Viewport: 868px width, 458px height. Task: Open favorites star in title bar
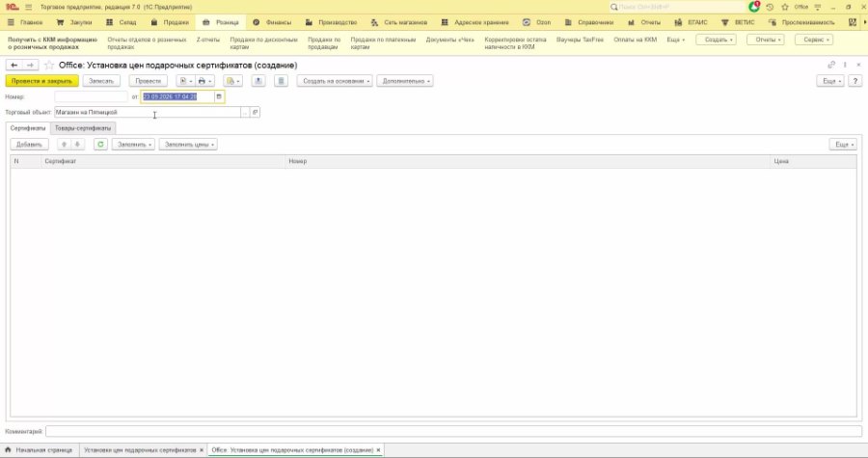[x=785, y=7]
